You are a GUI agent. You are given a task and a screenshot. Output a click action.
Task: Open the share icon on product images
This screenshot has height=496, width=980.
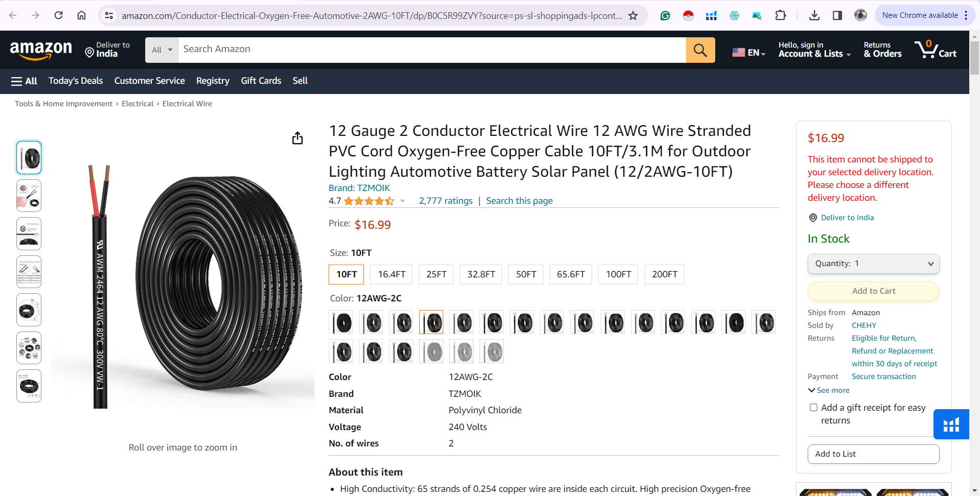[297, 138]
